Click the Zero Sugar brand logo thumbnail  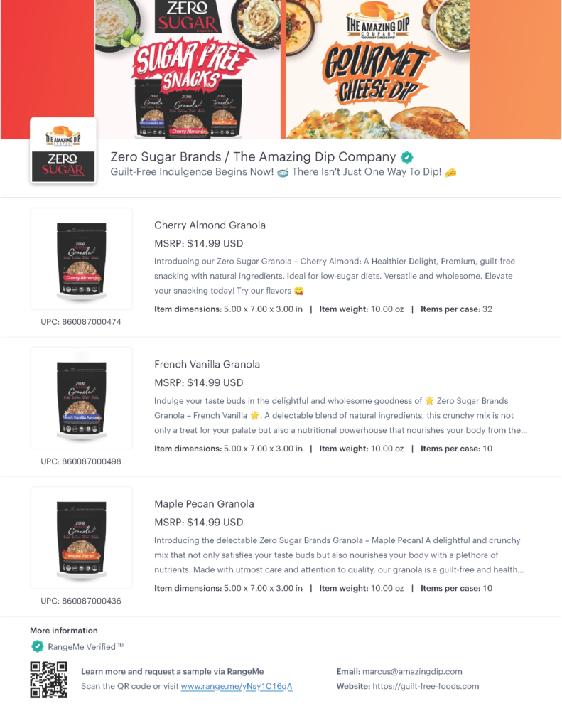tap(63, 151)
